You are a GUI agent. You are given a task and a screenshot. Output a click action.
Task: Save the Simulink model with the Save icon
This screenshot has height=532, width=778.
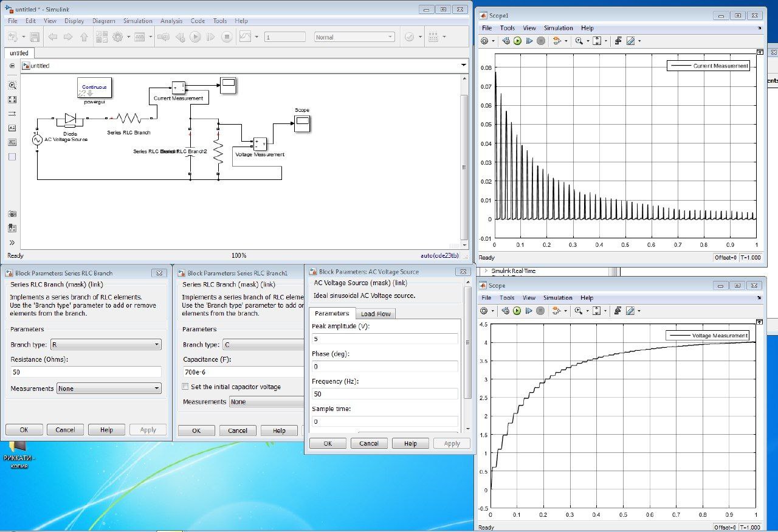tap(35, 37)
